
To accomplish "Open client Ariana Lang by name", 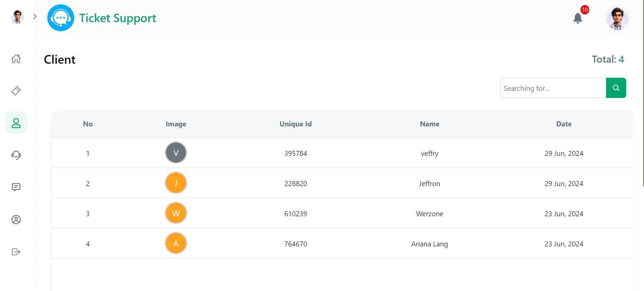I will [429, 244].
